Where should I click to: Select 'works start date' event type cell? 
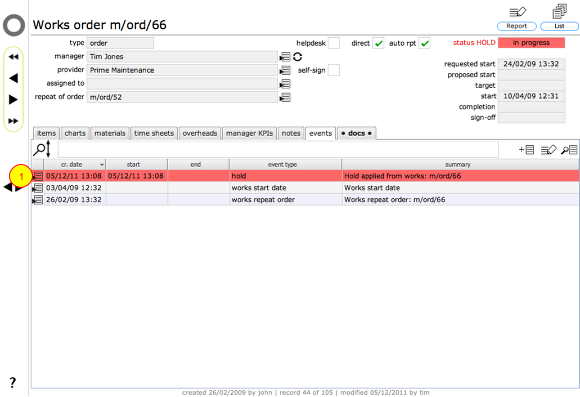coord(285,188)
